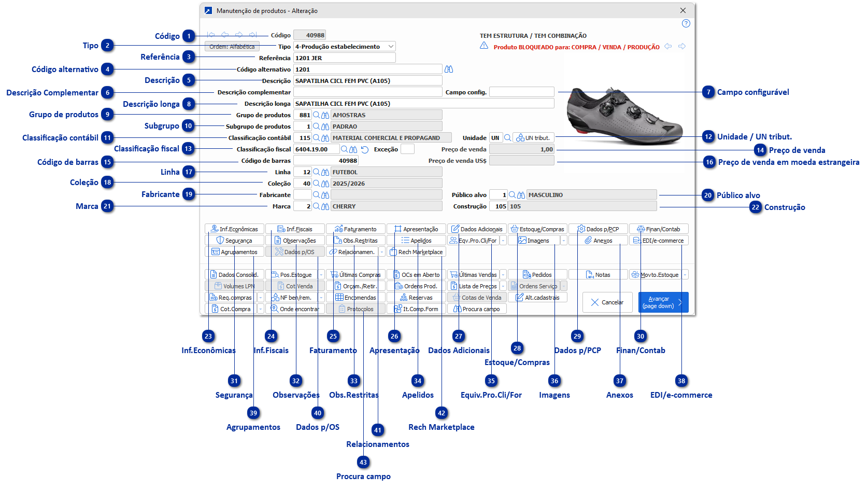Expand the Lista de Preços dropdown arrow
This screenshot has height=490, width=868.
click(x=503, y=286)
